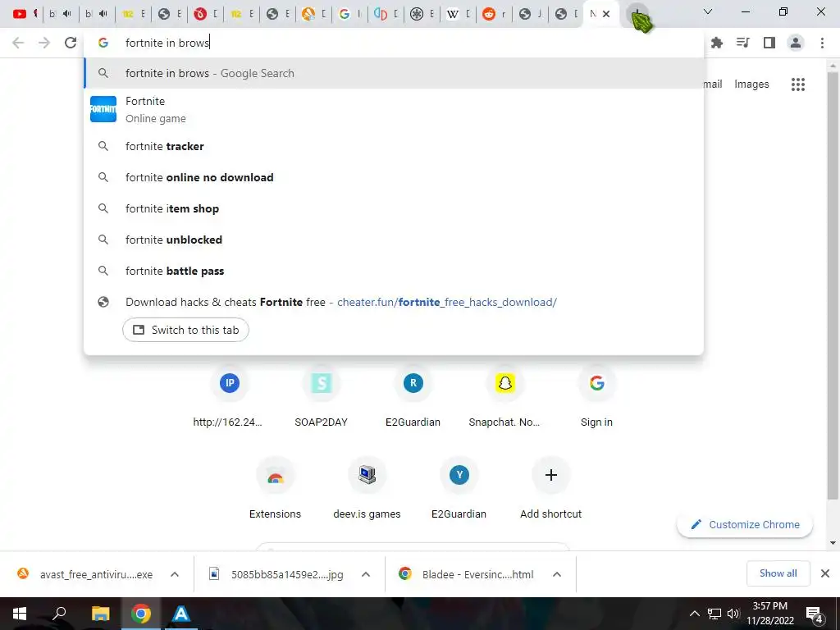The image size is (840, 630).
Task: Close the current active tab
Action: click(x=606, y=14)
